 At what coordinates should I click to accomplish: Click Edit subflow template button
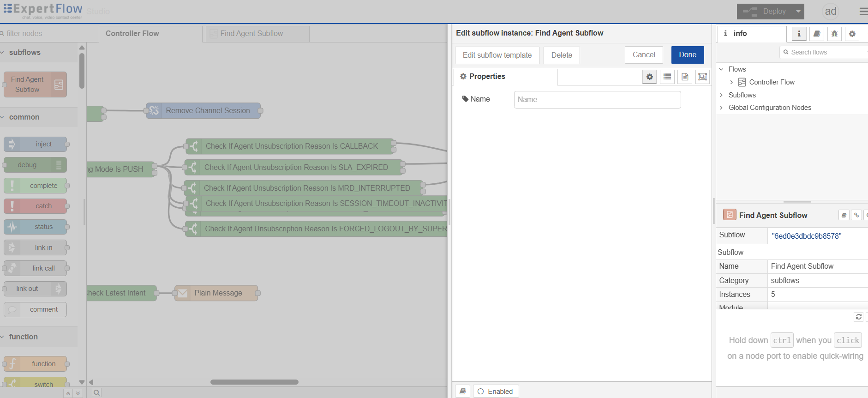tap(497, 55)
